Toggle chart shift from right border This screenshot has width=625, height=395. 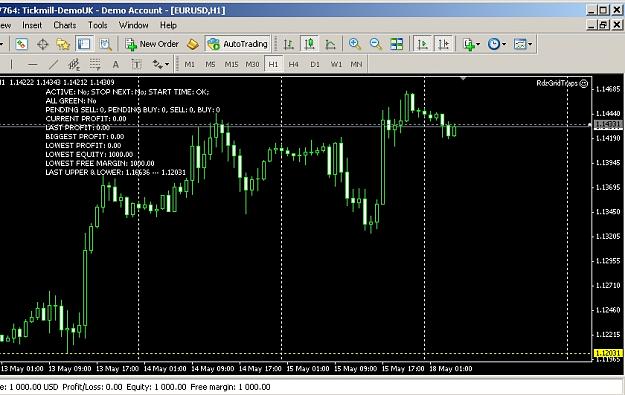tap(444, 44)
